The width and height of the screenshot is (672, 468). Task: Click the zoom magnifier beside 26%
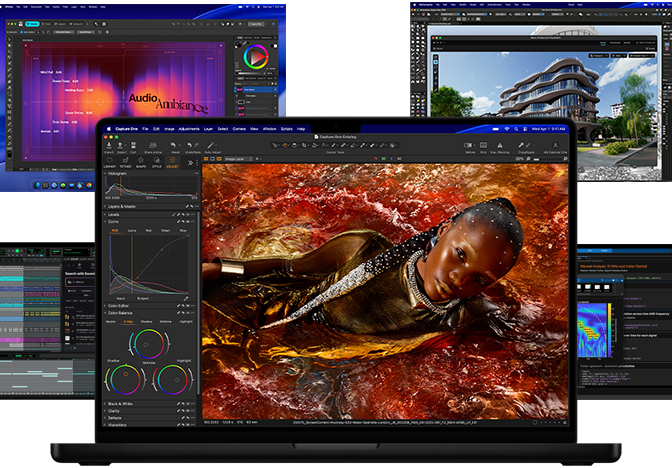529,159
